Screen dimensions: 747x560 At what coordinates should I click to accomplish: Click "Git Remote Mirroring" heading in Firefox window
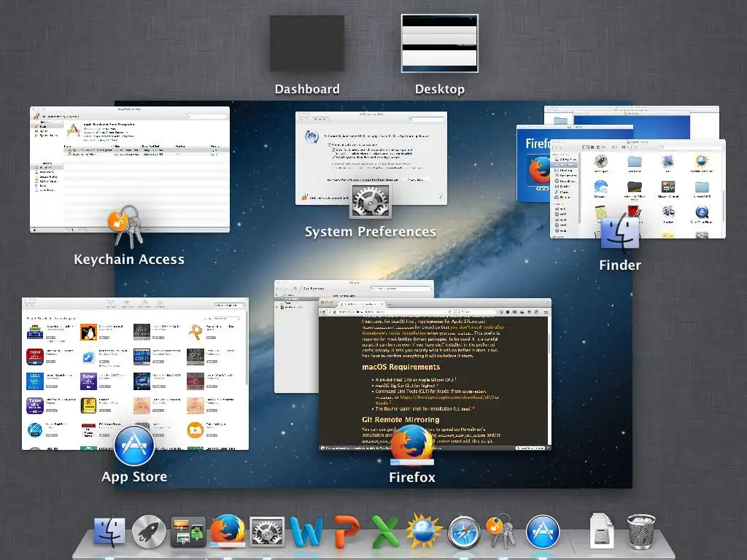pos(400,419)
